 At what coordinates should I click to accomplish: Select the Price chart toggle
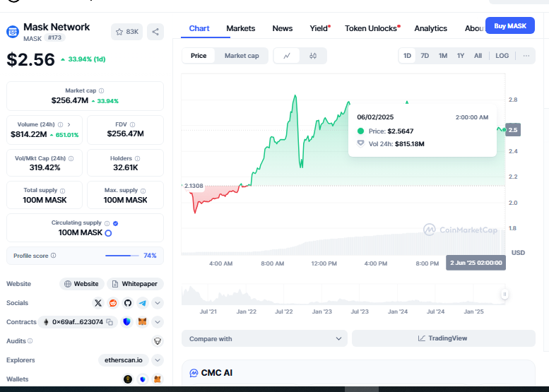[x=199, y=56]
